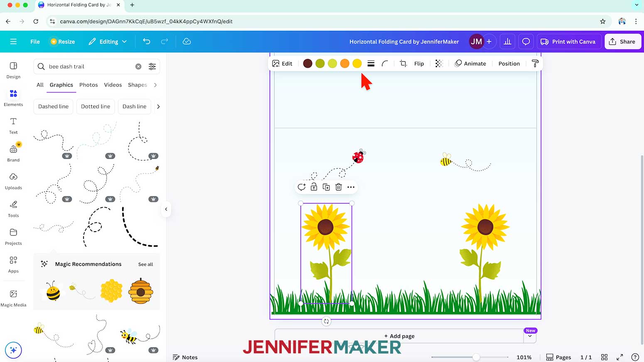This screenshot has height=362, width=644.
Task: Open the Tools side panel
Action: coord(13,209)
